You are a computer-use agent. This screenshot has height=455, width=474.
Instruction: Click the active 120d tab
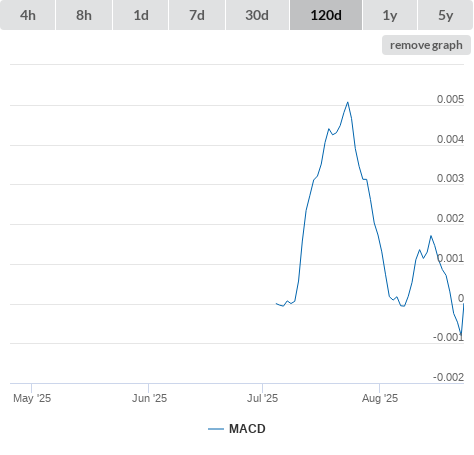(326, 15)
